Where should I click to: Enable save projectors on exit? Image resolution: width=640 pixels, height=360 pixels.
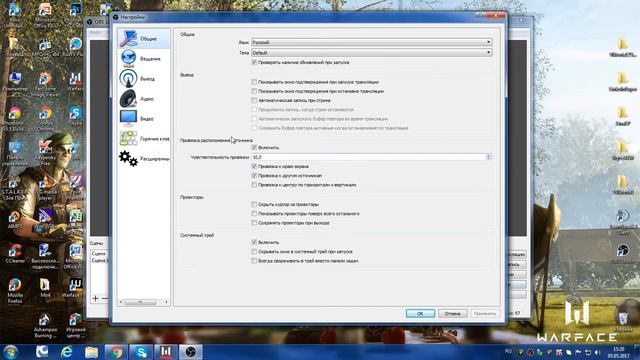254,223
